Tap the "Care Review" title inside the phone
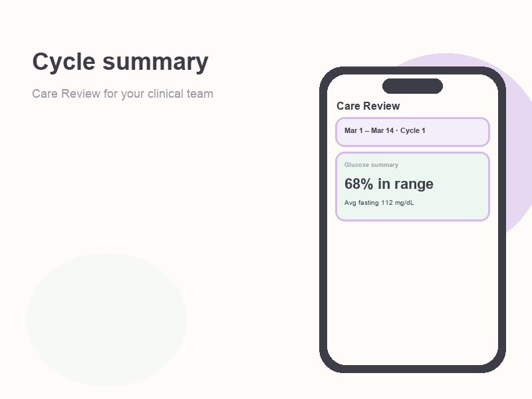Screen dimensions: 532x399 point(368,106)
